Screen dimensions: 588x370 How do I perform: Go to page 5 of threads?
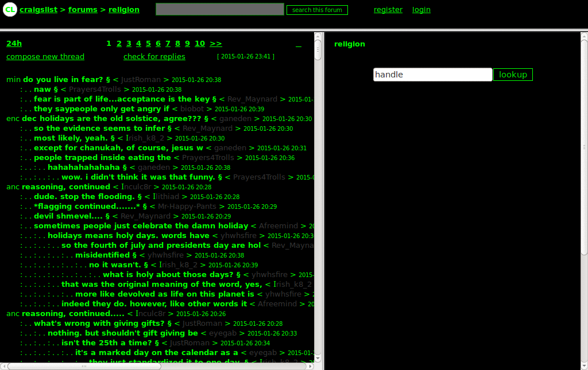148,44
